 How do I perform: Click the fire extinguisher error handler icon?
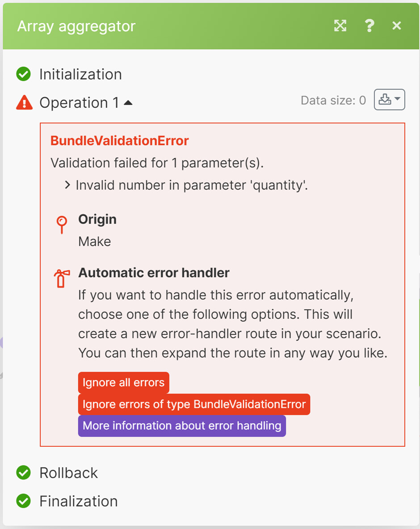point(62,278)
